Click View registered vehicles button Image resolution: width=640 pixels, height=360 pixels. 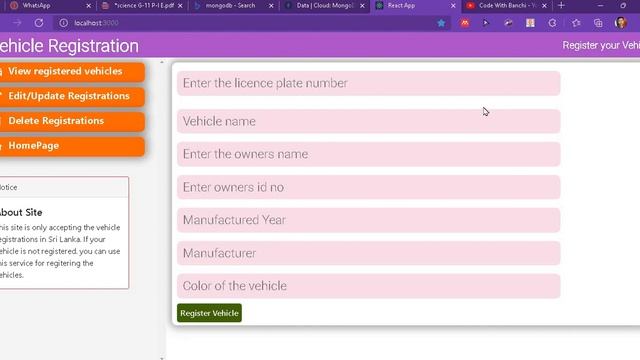[x=71, y=71]
